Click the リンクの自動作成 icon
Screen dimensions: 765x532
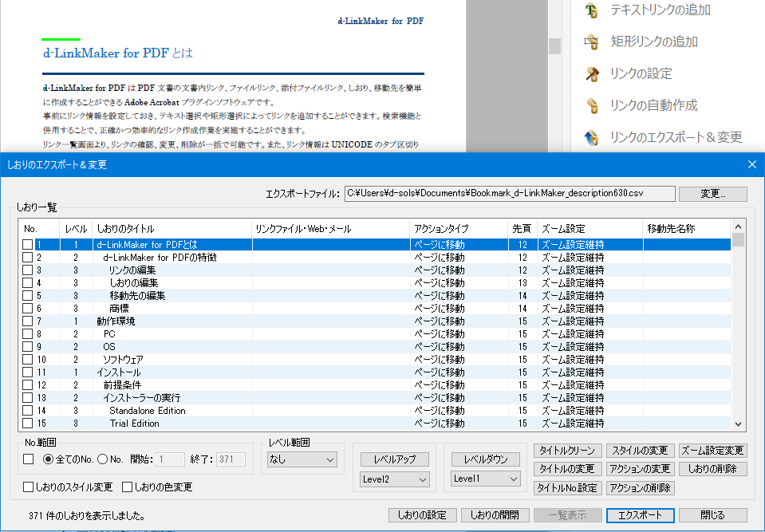[x=592, y=105]
